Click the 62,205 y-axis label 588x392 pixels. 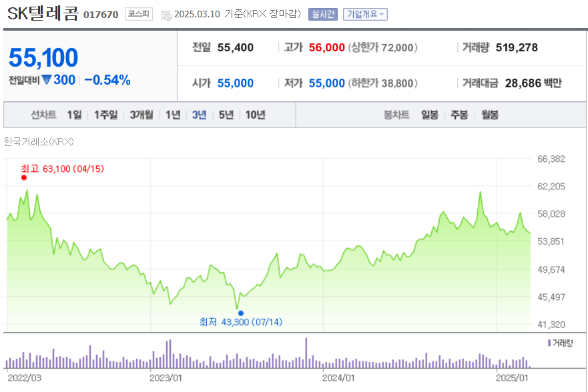[551, 187]
